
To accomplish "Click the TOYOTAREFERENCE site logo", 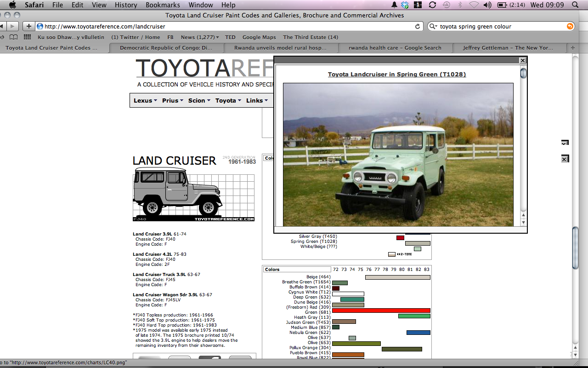I will (x=204, y=68).
